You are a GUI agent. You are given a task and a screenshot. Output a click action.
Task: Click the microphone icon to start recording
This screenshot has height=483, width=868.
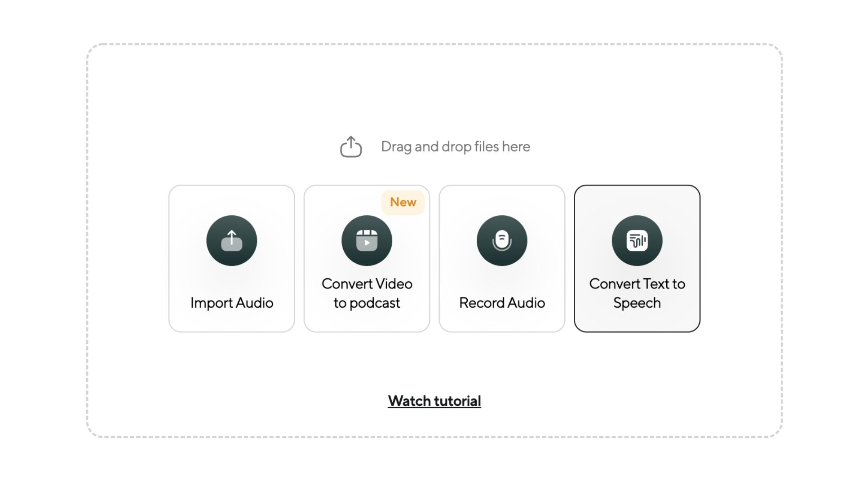point(502,240)
